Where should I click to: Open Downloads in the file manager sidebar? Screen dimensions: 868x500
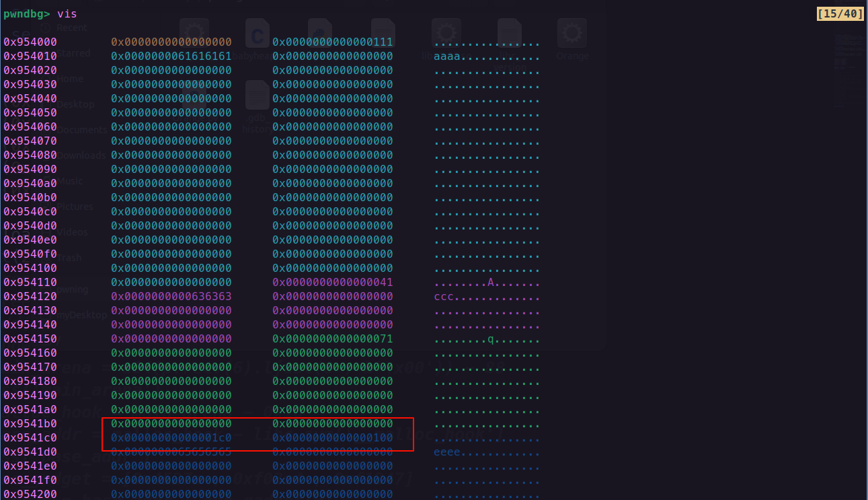pos(81,155)
